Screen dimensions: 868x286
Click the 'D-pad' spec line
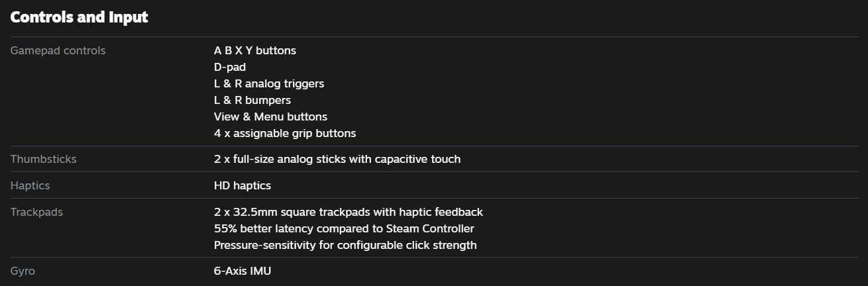[x=229, y=67]
